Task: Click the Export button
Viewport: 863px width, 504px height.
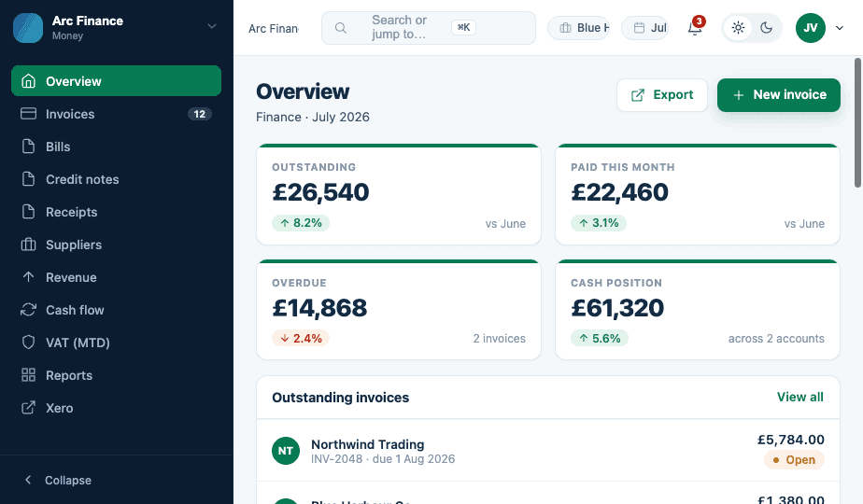Action: [662, 94]
